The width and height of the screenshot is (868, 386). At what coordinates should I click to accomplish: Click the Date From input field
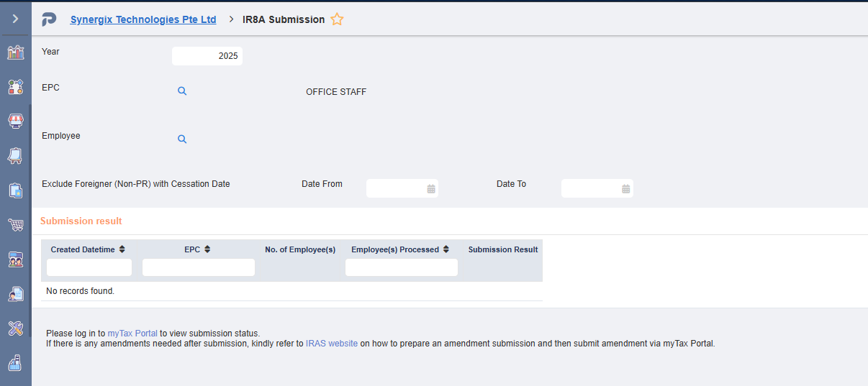[402, 188]
